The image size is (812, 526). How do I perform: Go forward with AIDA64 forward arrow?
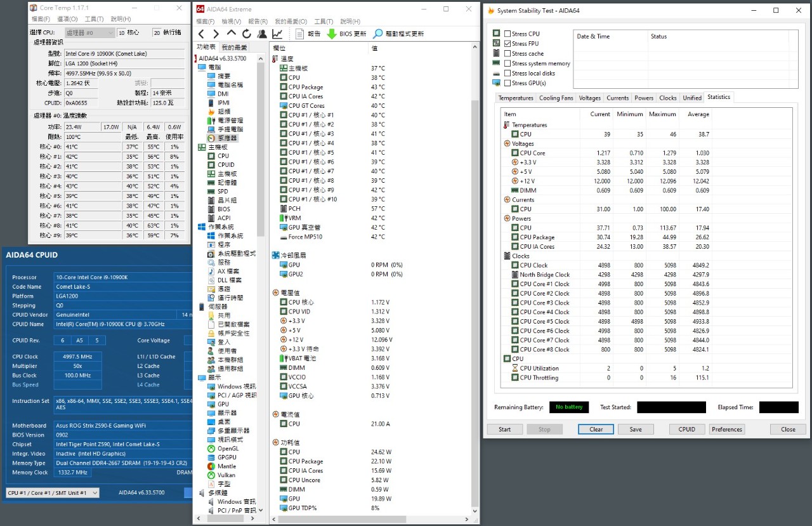coord(216,34)
